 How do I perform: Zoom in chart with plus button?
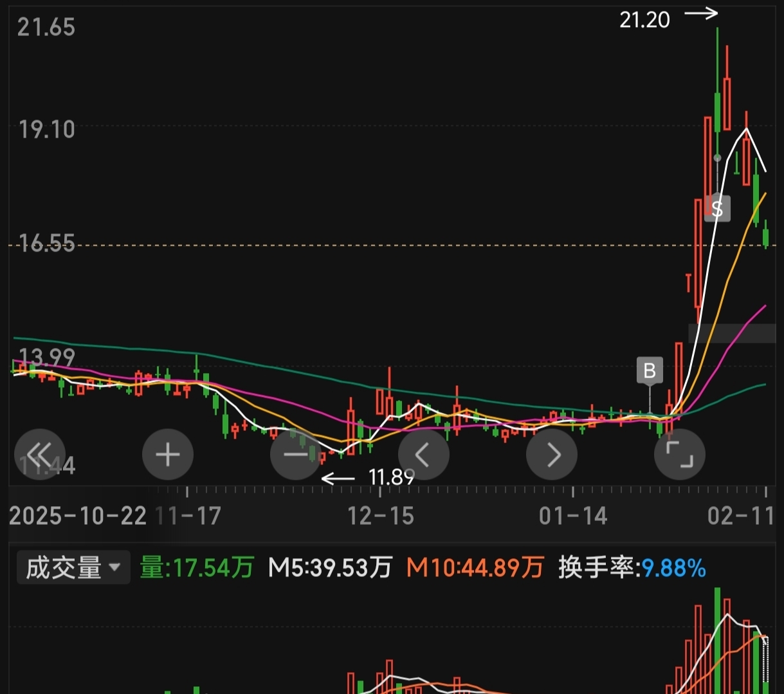coord(168,455)
